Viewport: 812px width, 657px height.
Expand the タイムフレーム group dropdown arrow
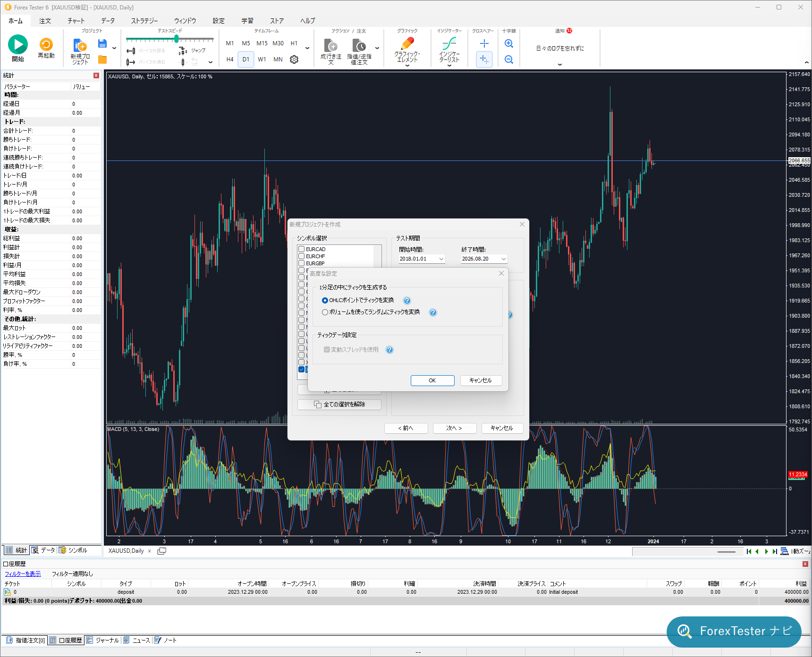pos(307,48)
